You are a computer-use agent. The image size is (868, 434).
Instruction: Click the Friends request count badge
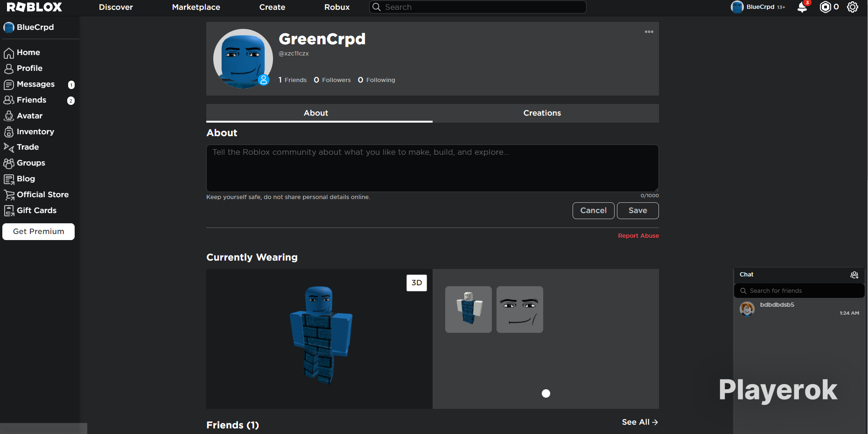coord(71,101)
